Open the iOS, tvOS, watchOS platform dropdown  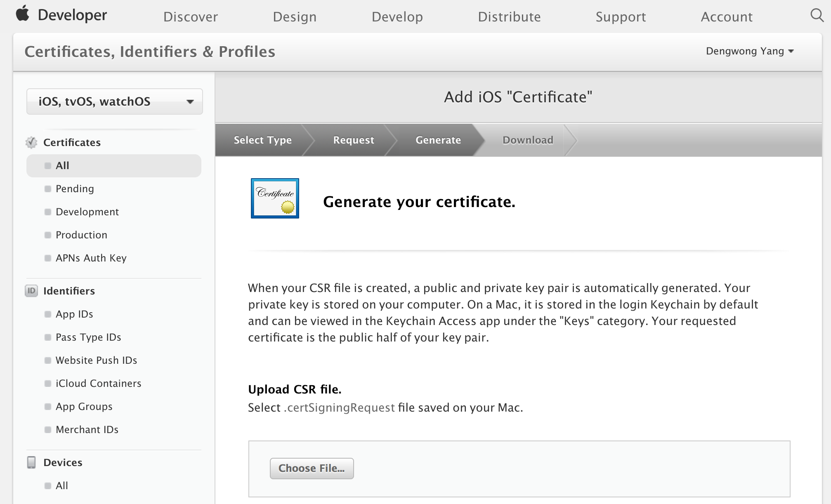pyautogui.click(x=115, y=101)
